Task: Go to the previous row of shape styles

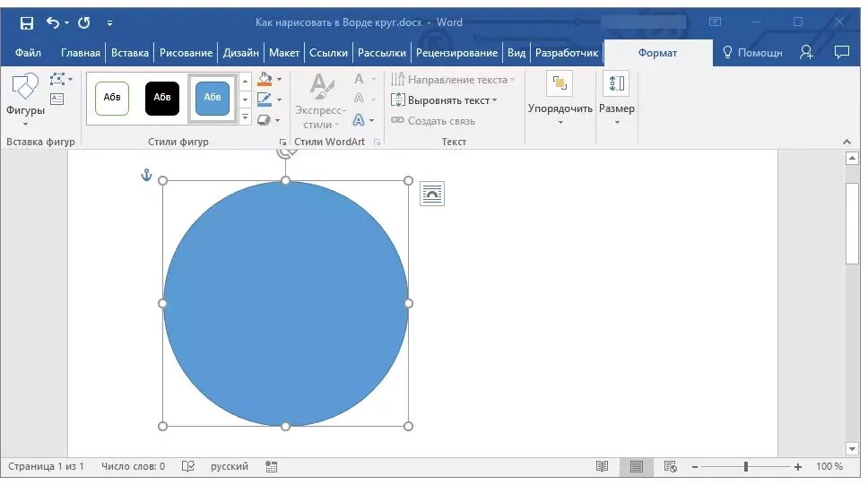Action: tap(245, 82)
